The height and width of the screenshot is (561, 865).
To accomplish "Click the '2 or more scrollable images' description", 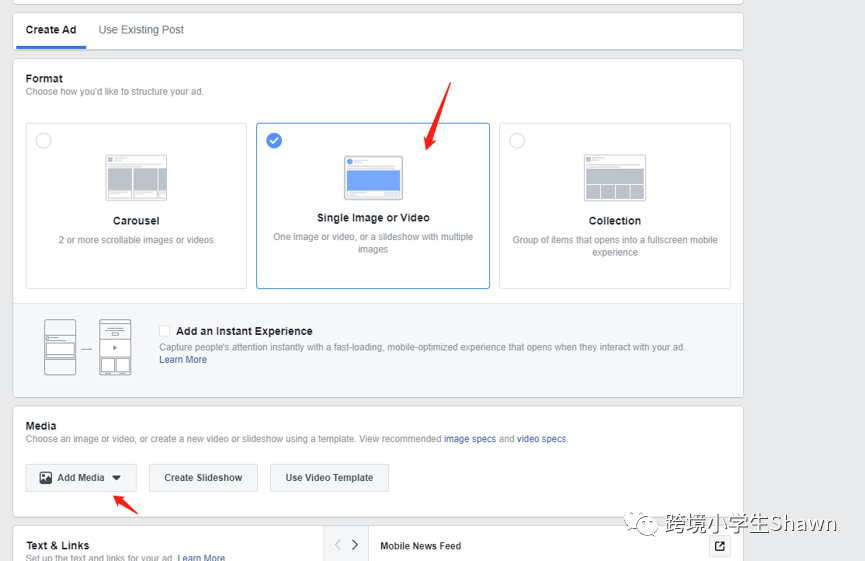I will tap(136, 240).
